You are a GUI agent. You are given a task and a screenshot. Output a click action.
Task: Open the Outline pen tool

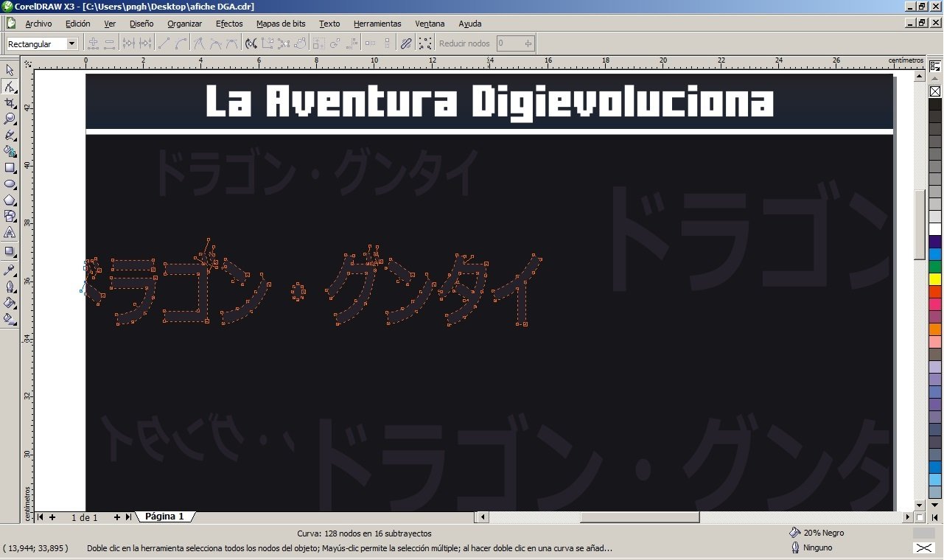(10, 286)
